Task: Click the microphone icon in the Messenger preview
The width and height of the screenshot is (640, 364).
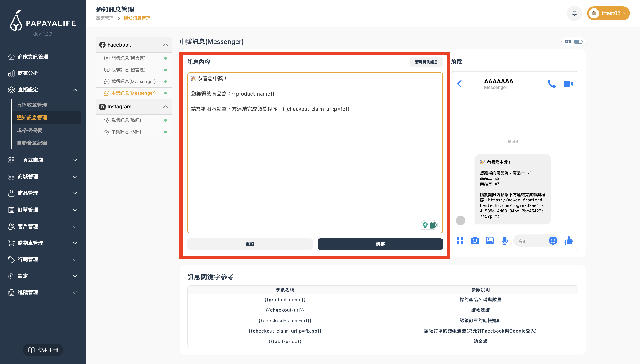Action: (505, 241)
